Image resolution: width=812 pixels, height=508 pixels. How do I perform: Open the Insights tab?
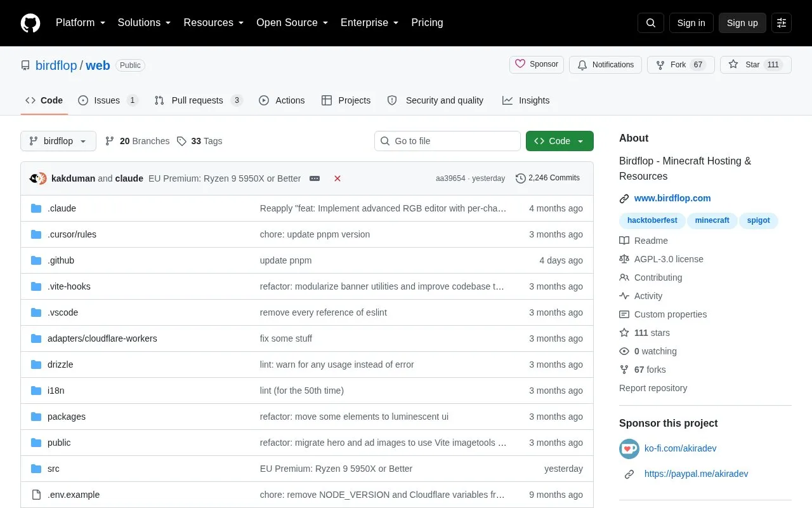pyautogui.click(x=526, y=100)
